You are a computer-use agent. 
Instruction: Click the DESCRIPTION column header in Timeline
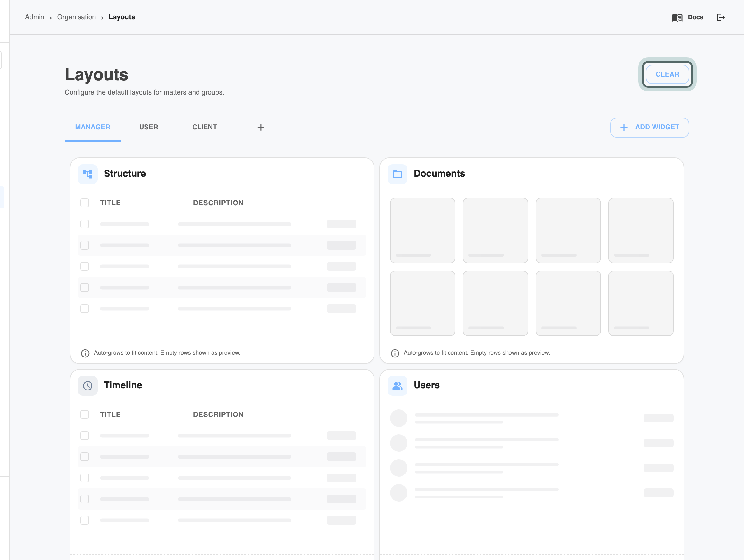pos(218,414)
